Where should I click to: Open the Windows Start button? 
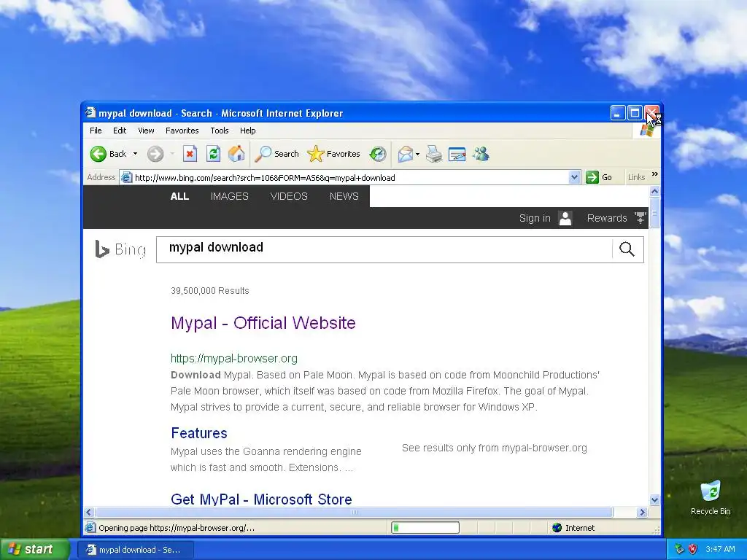pyautogui.click(x=34, y=549)
